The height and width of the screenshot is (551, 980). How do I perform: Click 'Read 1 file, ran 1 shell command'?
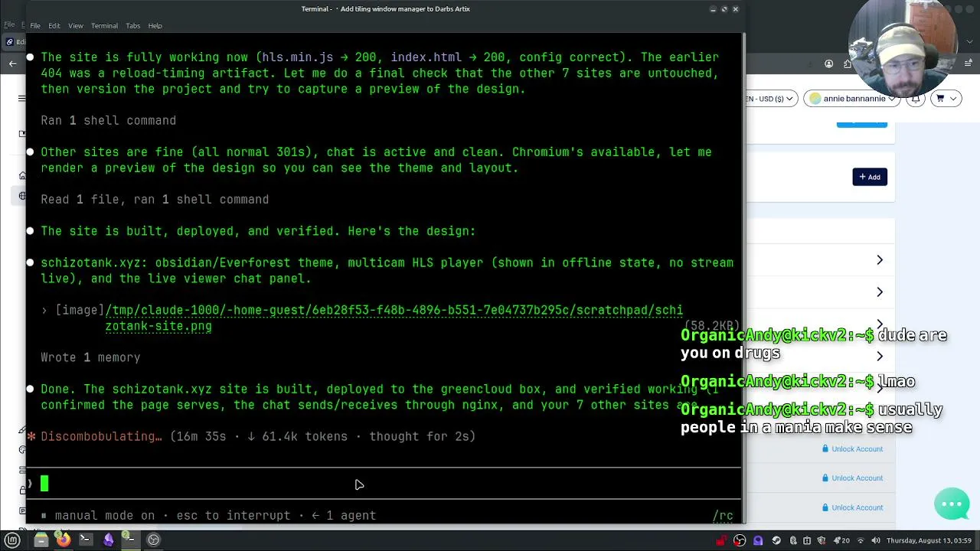pos(155,199)
